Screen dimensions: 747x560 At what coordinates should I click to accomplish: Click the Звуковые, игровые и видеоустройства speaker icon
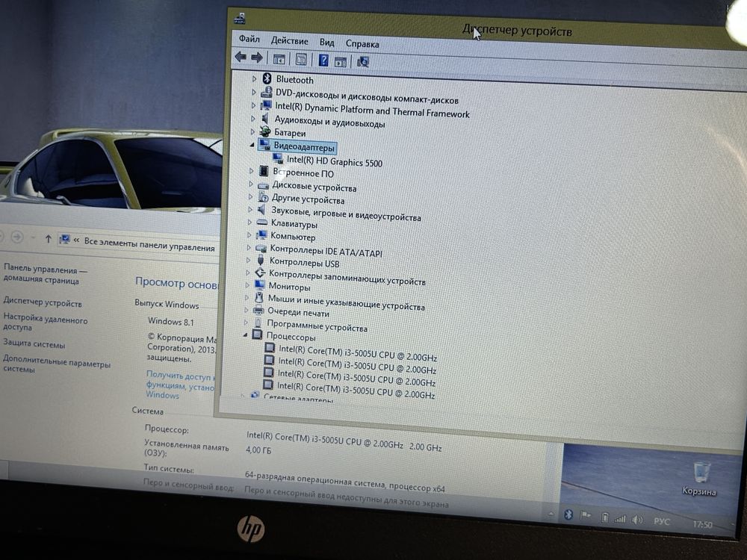pos(262,209)
